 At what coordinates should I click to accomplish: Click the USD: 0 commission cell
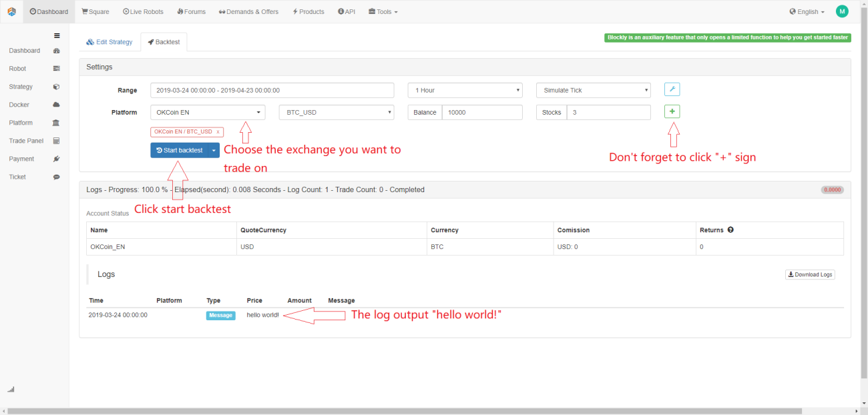click(624, 247)
